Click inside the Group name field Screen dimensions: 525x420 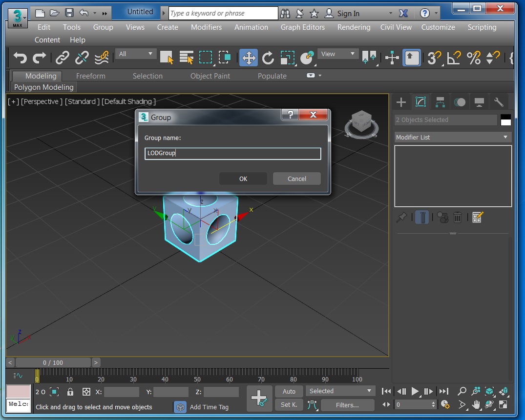(232, 153)
